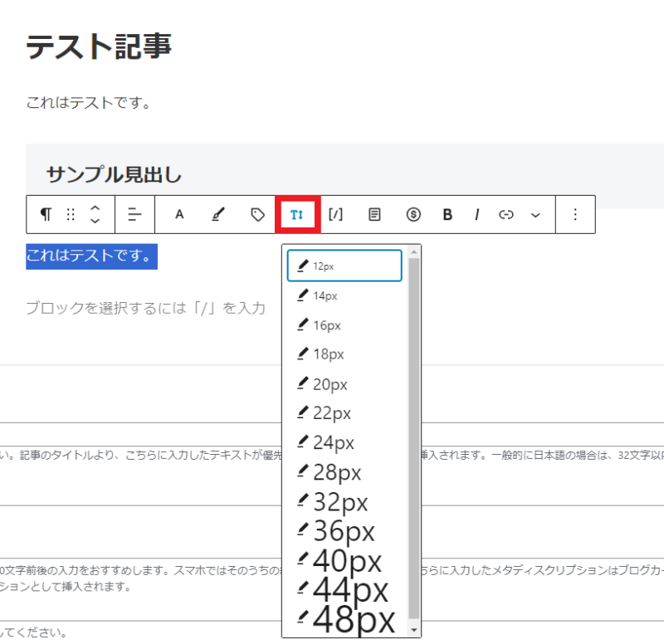Open the block options three-dot menu

(574, 214)
